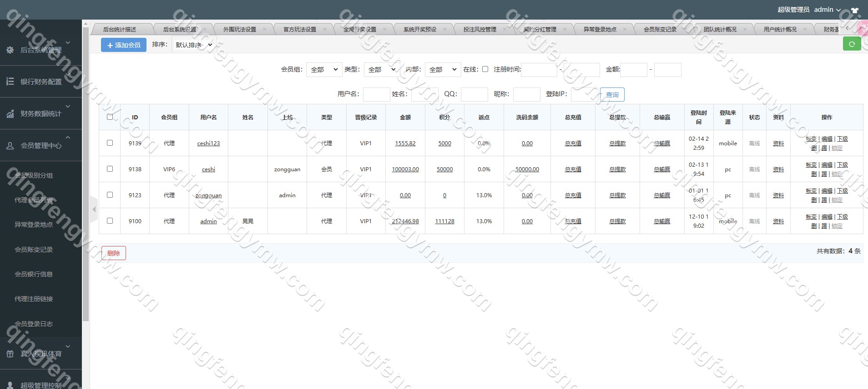Focus the QQ search field
This screenshot has width=868, height=389.
click(x=474, y=94)
